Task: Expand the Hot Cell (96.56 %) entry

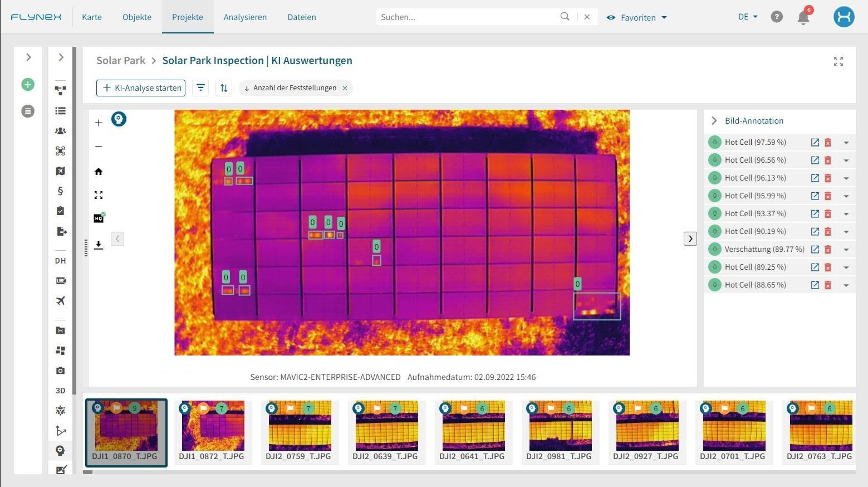Action: point(846,160)
